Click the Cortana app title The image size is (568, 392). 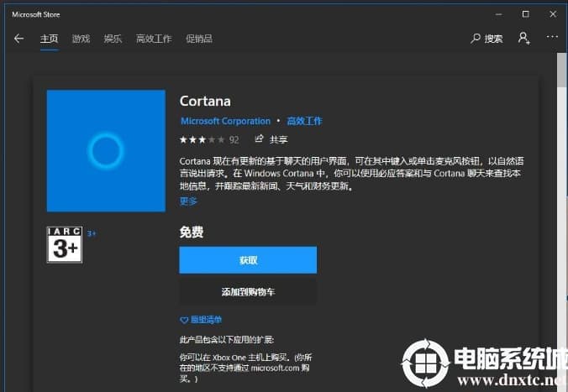[205, 102]
